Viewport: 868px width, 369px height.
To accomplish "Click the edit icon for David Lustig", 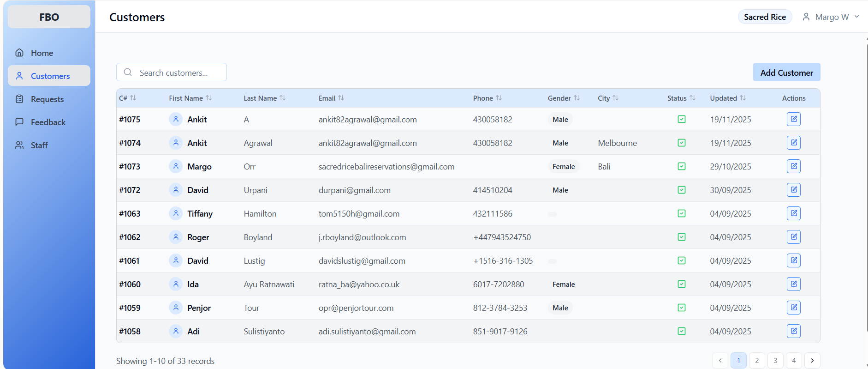I will 793,260.
